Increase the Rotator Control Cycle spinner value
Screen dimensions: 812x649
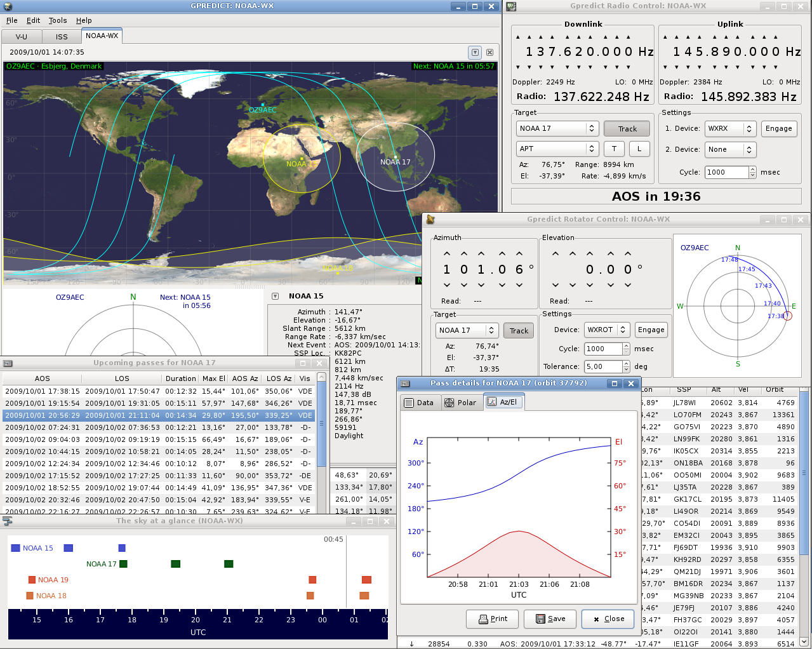pos(626,345)
